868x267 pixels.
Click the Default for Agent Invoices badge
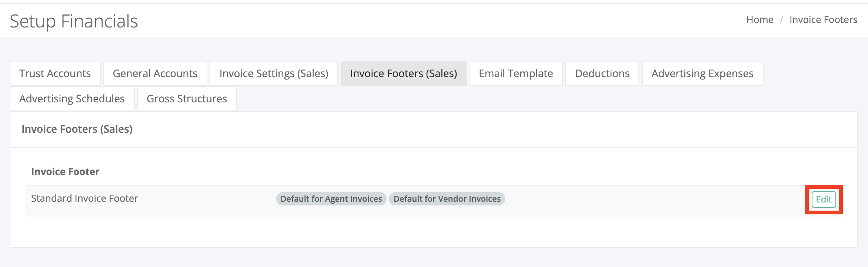point(331,199)
